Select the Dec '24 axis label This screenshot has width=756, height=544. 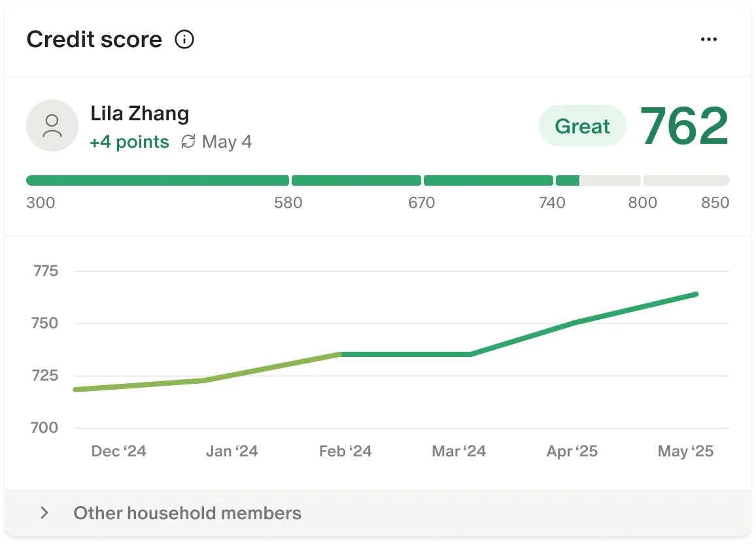(x=118, y=451)
